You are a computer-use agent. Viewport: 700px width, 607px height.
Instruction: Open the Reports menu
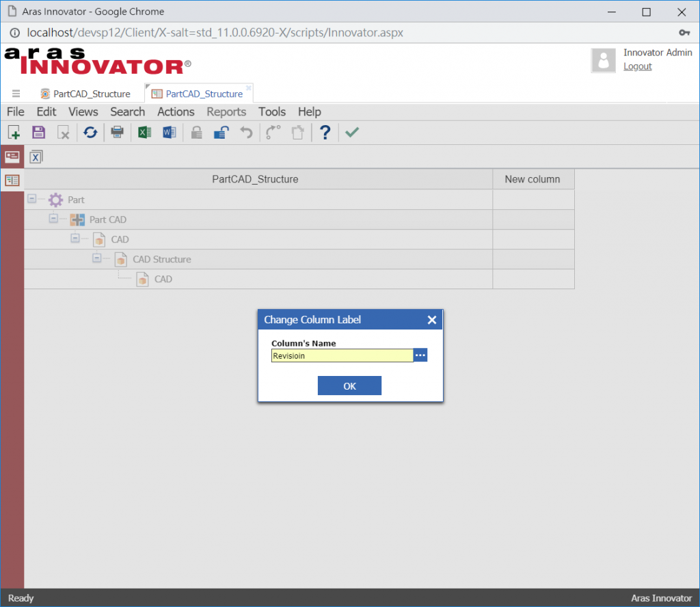tap(226, 111)
